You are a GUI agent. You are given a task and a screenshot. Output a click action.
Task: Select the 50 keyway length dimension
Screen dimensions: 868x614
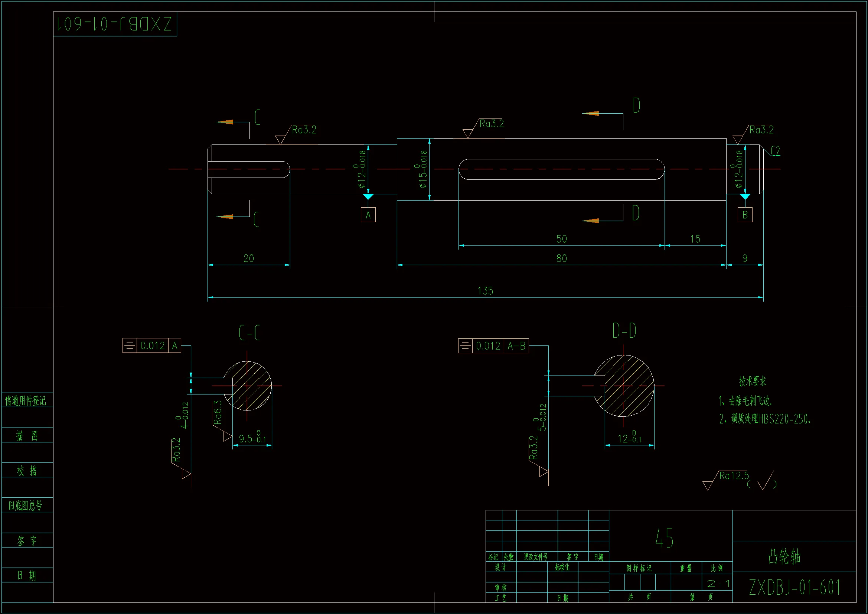(x=561, y=239)
